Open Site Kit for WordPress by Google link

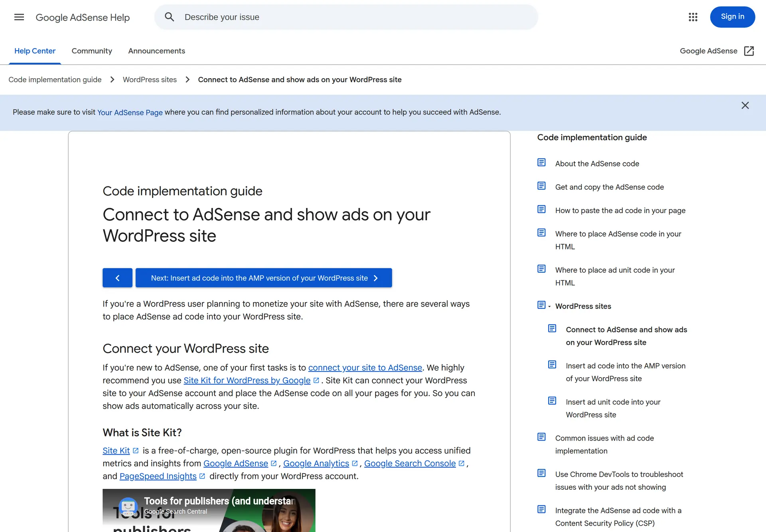pos(247,380)
